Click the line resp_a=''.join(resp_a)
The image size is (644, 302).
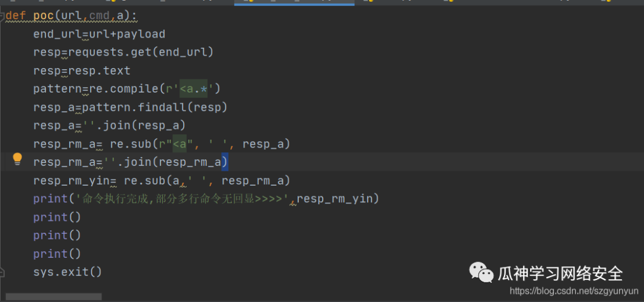tap(109, 125)
